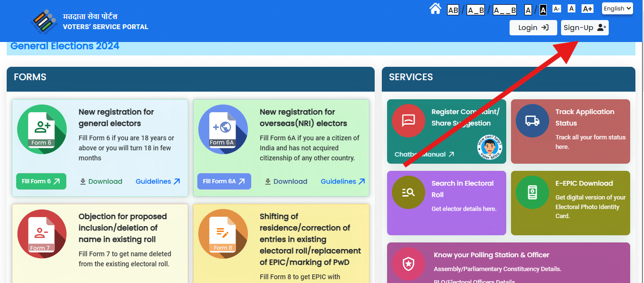Image resolution: width=644 pixels, height=283 pixels.
Task: Switch to widest letter spacing A__B
Action: (504, 9)
